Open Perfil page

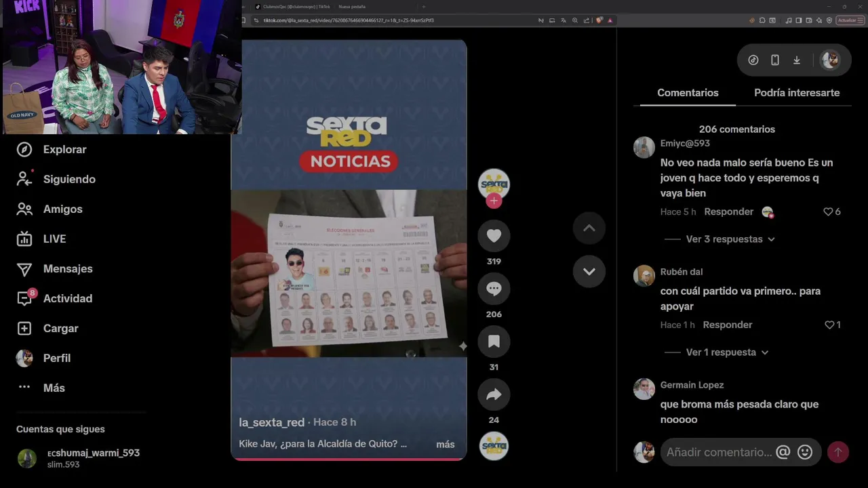point(43,358)
